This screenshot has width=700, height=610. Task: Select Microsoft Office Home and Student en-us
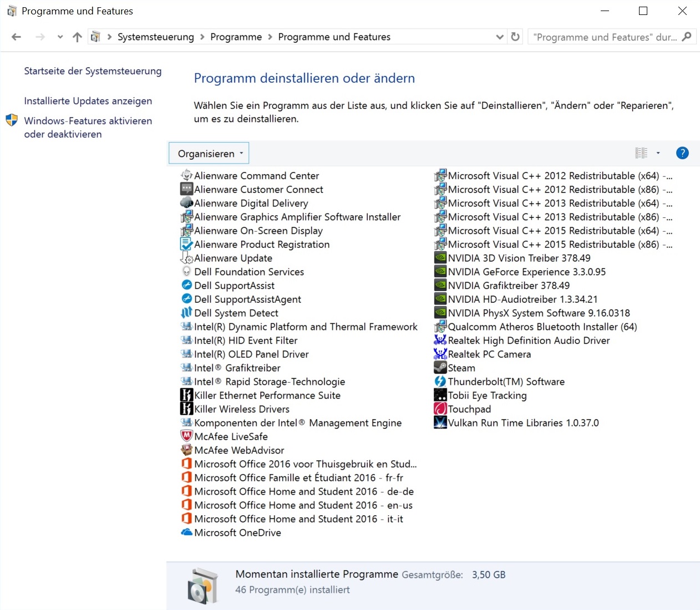(x=297, y=505)
